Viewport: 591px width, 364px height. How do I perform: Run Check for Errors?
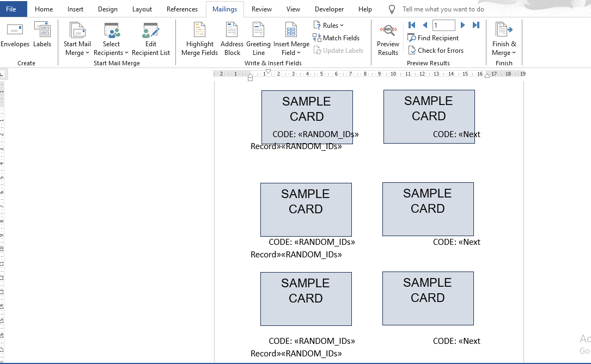pyautogui.click(x=436, y=51)
